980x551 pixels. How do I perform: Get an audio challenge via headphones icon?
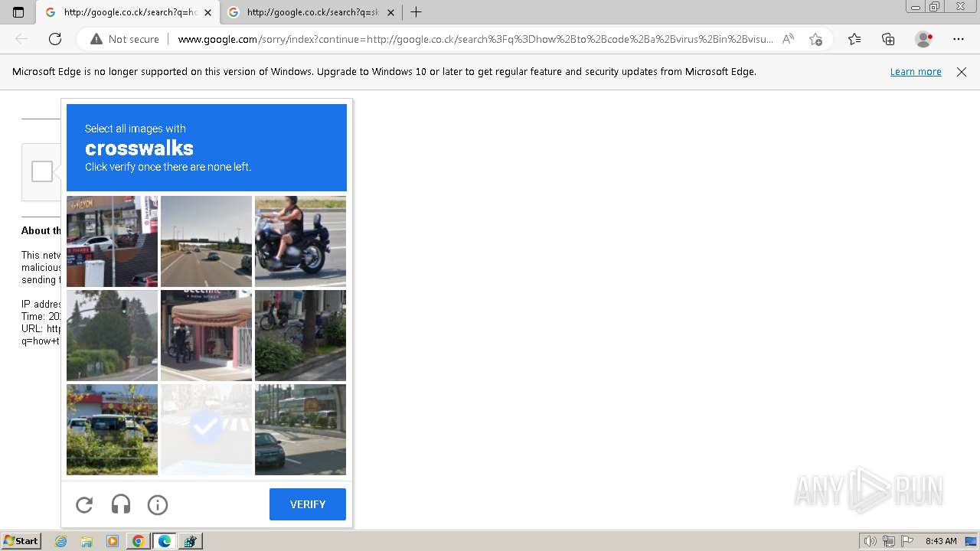click(121, 504)
